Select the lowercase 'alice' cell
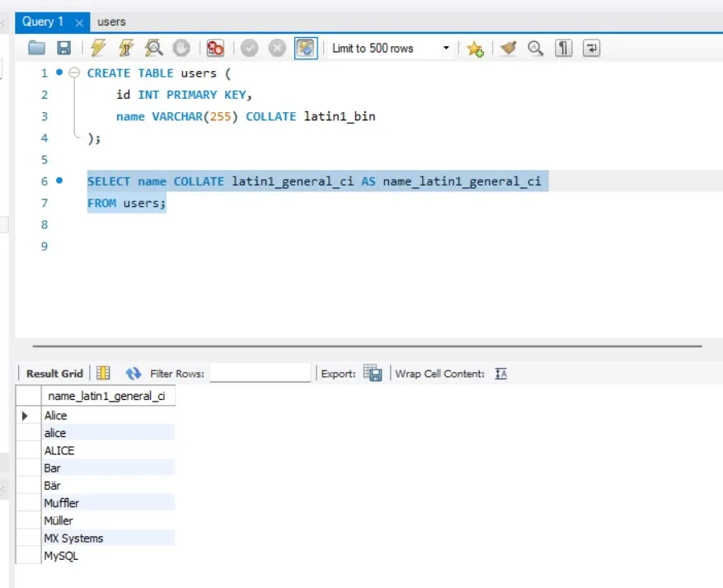 coord(108,433)
